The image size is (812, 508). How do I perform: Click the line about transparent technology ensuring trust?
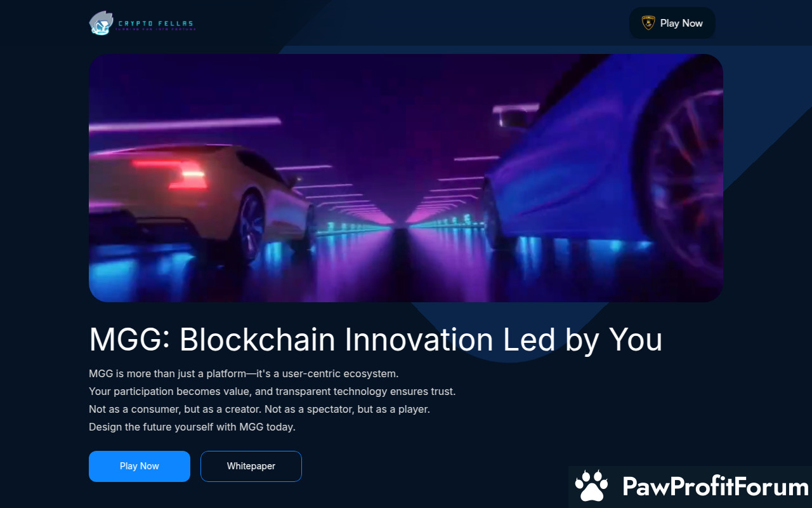272,391
